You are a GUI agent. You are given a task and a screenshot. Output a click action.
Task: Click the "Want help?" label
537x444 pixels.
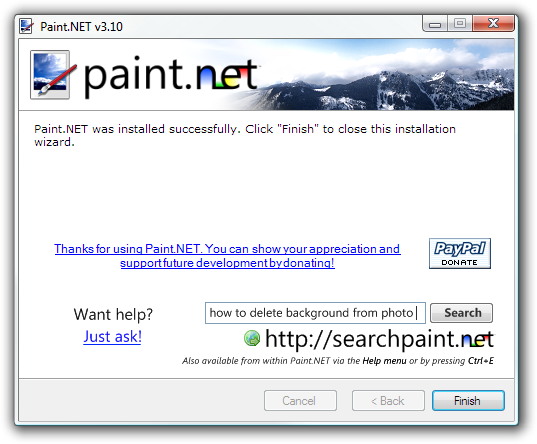(113, 314)
